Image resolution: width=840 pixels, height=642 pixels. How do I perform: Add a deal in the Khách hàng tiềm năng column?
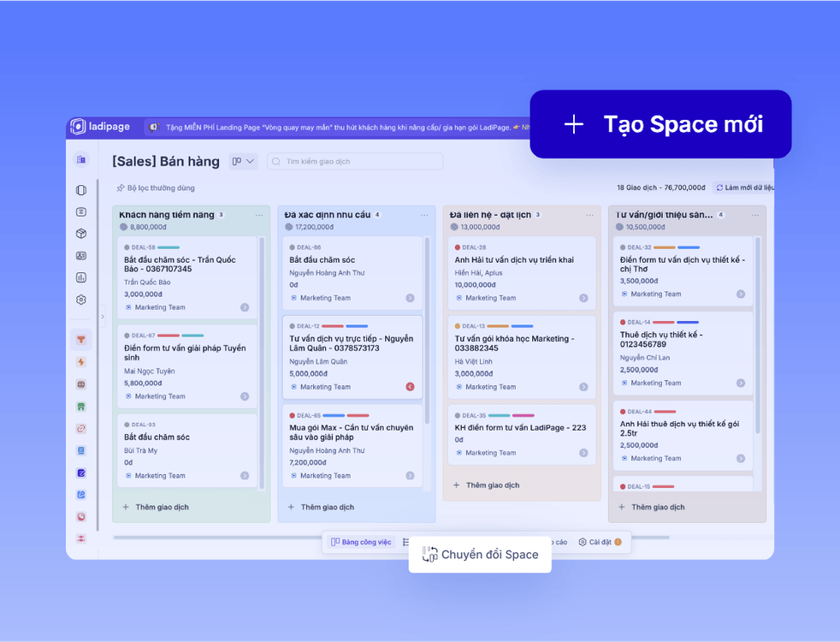click(156, 507)
